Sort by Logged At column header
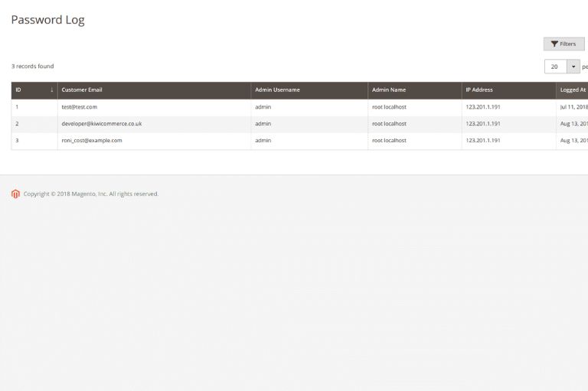The image size is (588, 391). (573, 90)
